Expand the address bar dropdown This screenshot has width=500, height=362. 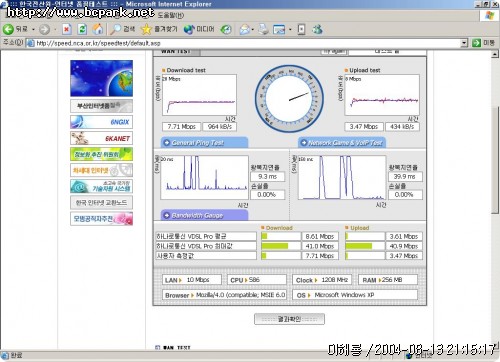tap(464, 43)
